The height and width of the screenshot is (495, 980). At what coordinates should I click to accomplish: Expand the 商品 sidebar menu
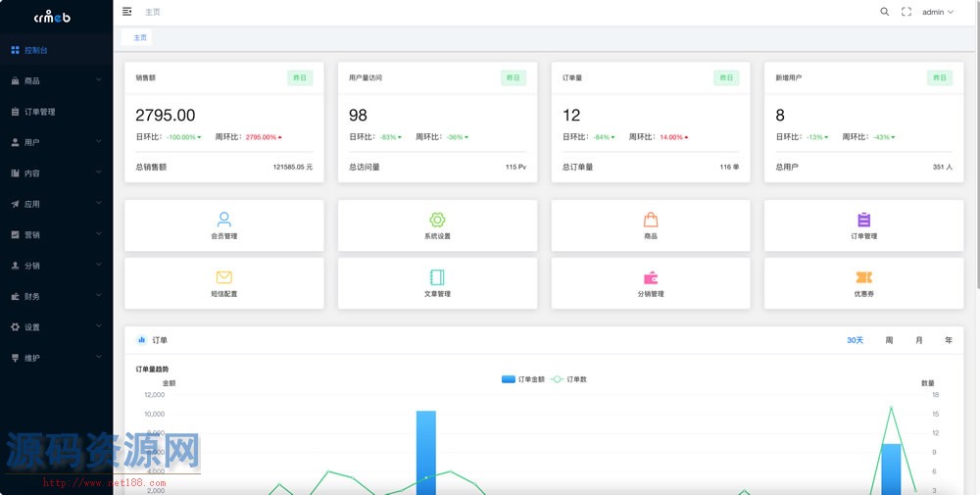[x=56, y=80]
